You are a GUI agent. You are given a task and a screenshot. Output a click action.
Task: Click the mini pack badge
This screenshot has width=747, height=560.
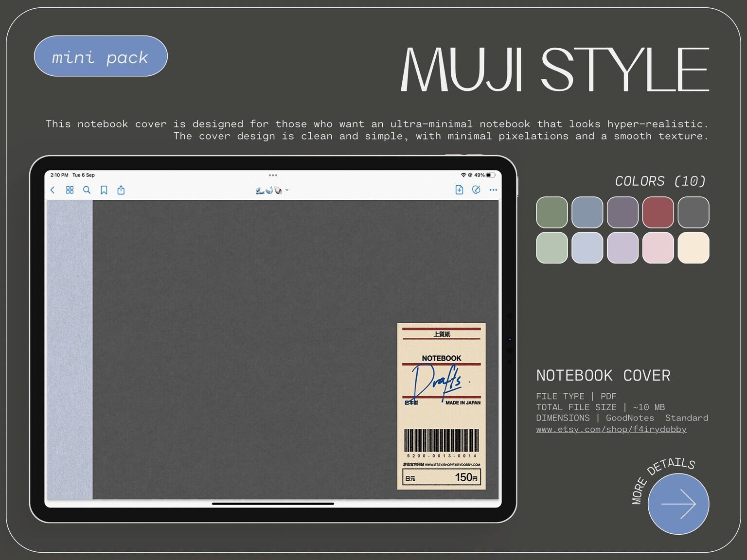[100, 56]
